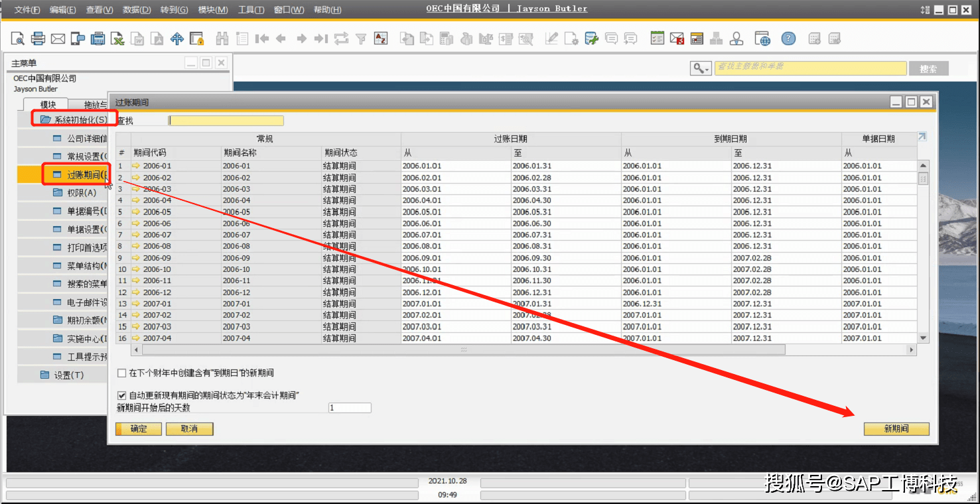Click the Fax machine icon

click(x=98, y=38)
